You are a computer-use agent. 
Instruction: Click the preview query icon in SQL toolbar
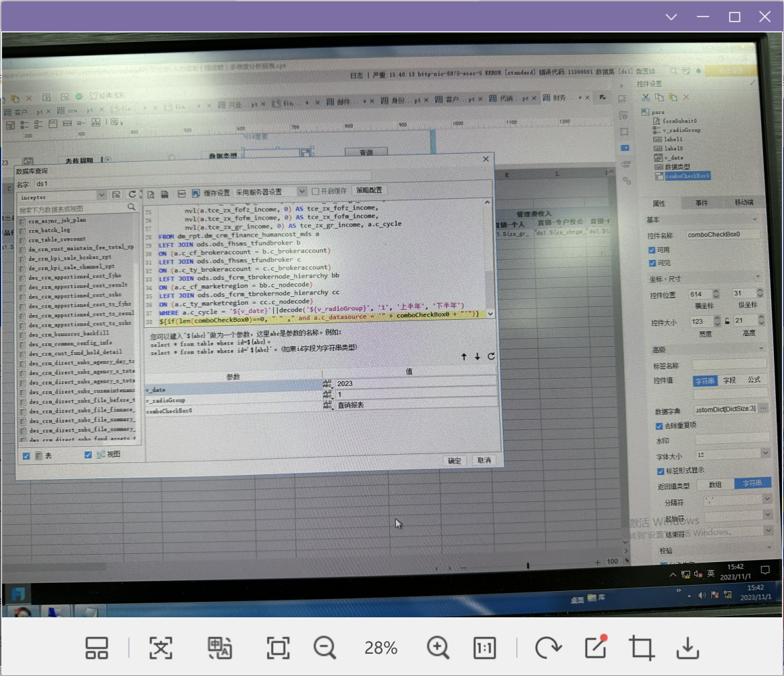coord(151,194)
